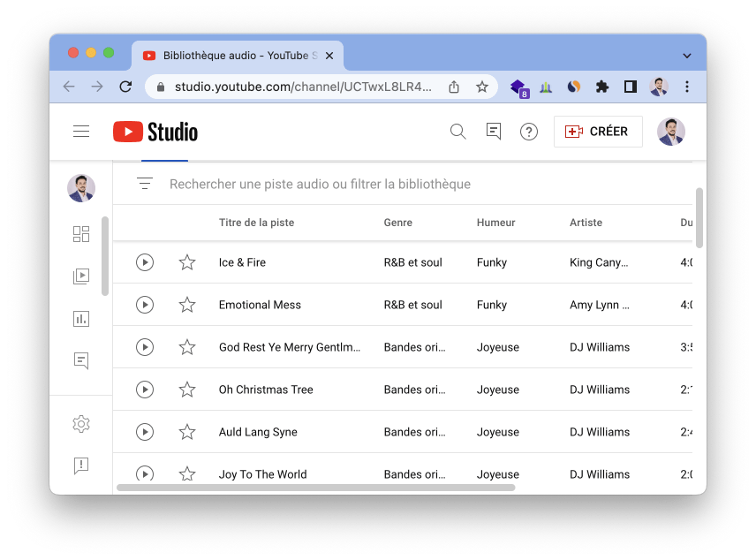Open the filter icon for library
The width and height of the screenshot is (756, 560).
click(x=145, y=184)
